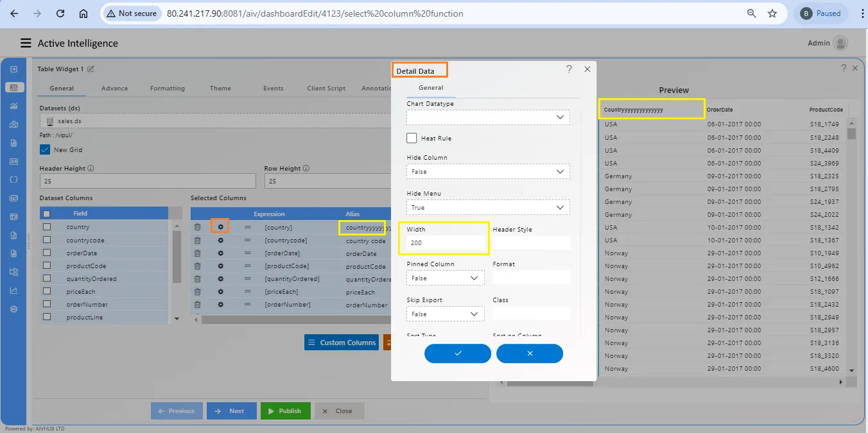
Task: Click the Publish button
Action: [x=286, y=411]
